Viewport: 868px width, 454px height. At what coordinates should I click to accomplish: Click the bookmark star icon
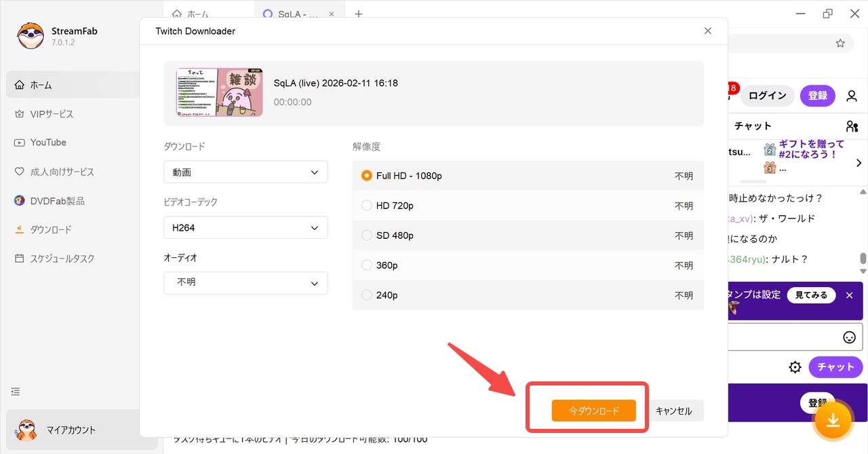tap(840, 43)
